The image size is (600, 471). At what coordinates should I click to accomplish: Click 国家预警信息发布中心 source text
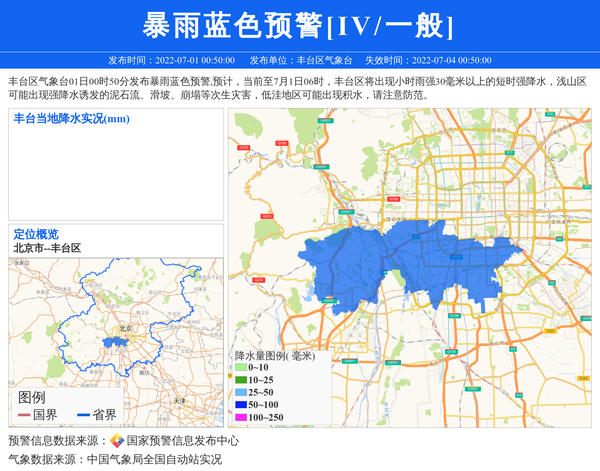click(x=182, y=441)
